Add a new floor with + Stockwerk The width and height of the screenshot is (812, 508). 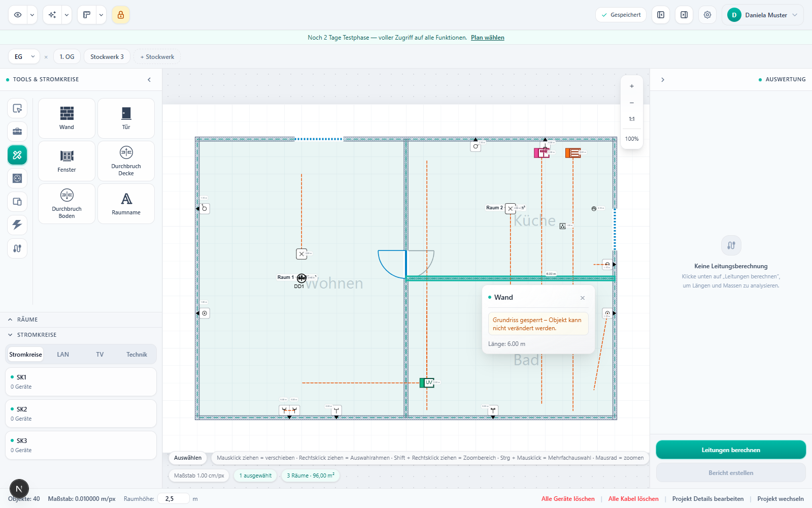(157, 57)
